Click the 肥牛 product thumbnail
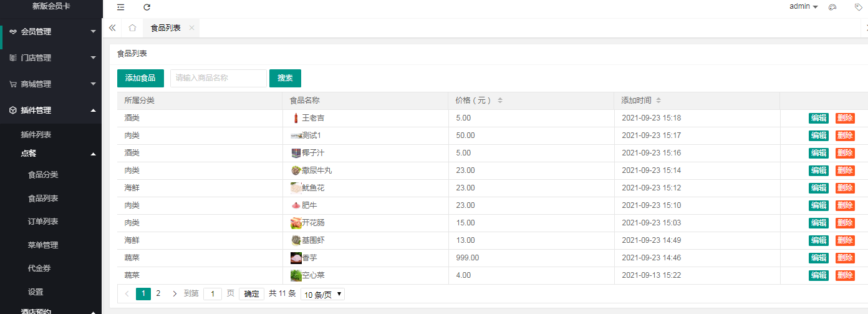 (x=296, y=205)
